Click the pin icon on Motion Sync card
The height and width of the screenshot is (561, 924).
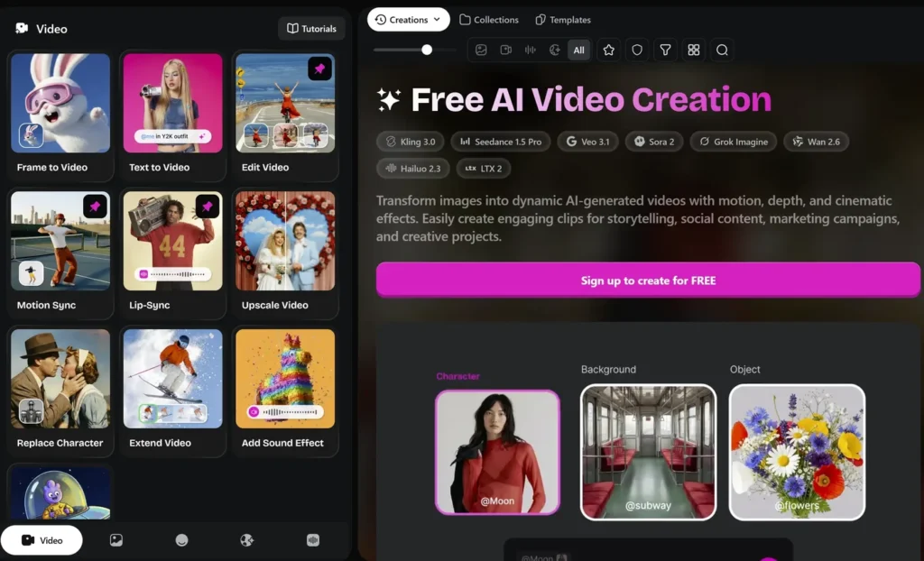(x=95, y=207)
